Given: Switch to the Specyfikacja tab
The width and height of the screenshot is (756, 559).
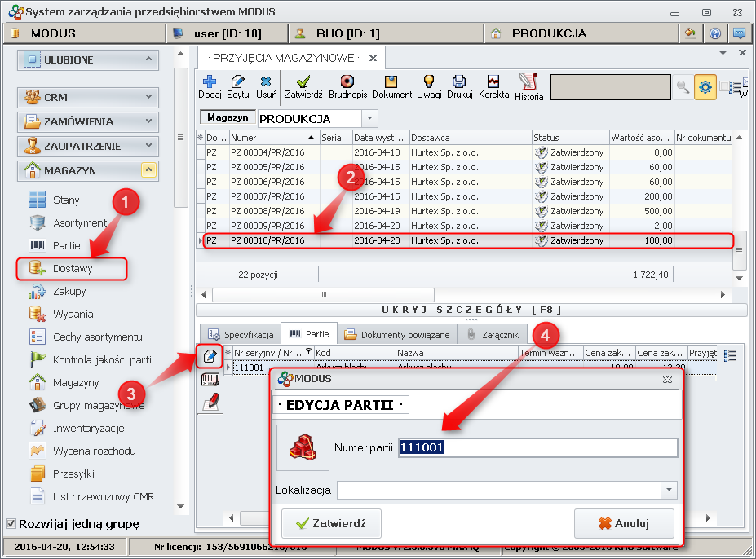Looking at the screenshot, I should pos(241,334).
